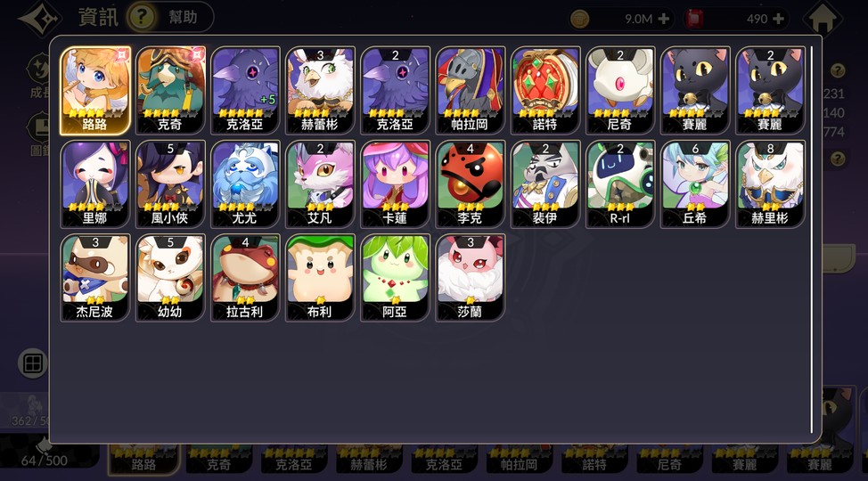Add gems with the 490 plus icon
The image size is (868, 481).
778,19
